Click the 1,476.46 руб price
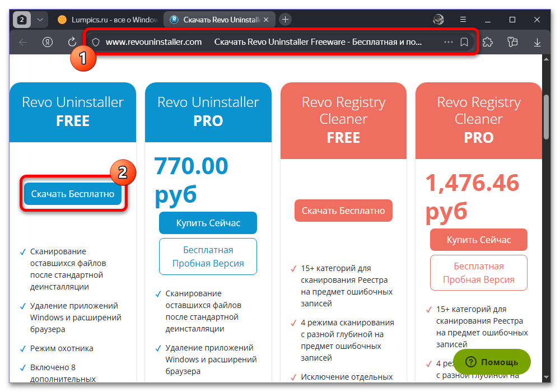 (472, 198)
